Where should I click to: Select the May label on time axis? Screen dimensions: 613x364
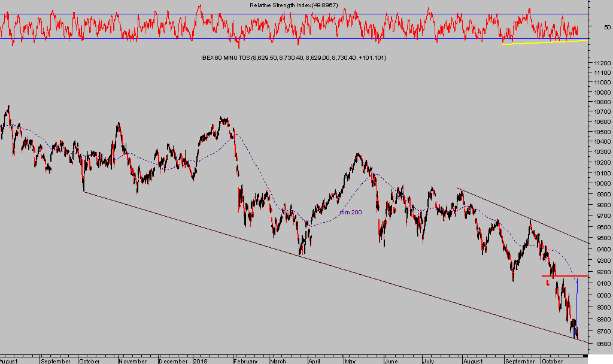(350, 361)
